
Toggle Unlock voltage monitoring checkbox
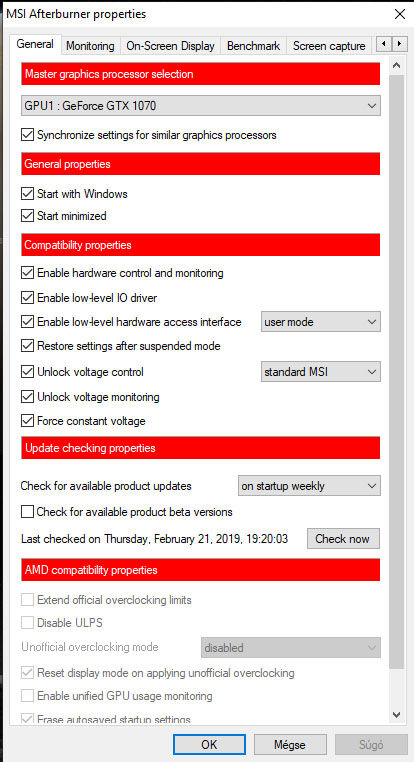[27, 397]
